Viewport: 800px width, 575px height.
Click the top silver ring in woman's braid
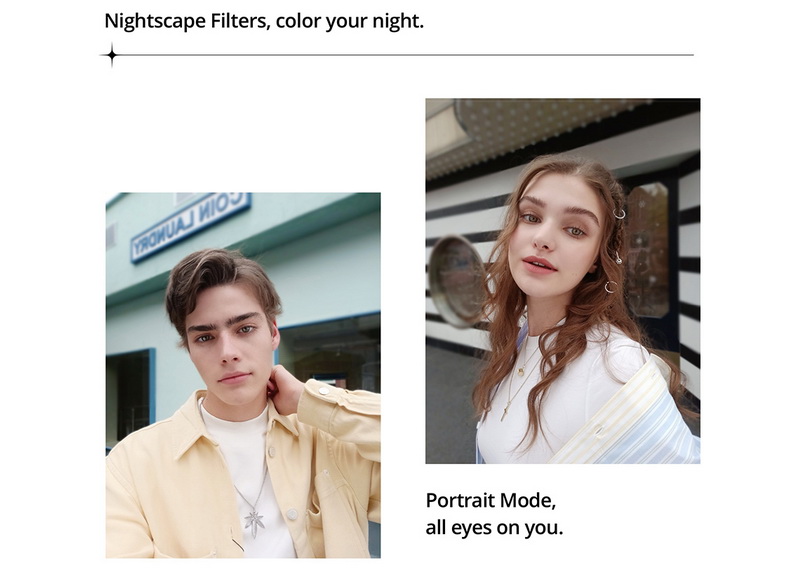click(619, 213)
